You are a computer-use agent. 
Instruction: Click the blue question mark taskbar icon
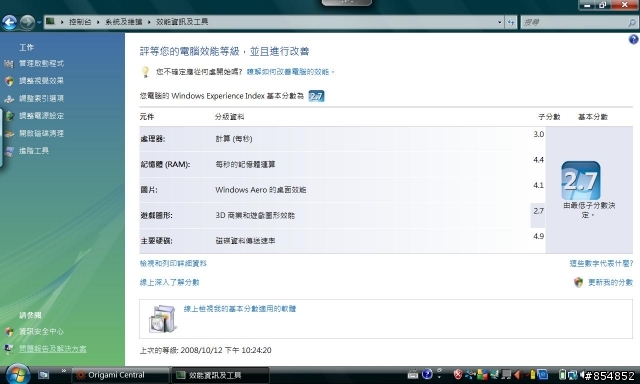(x=427, y=374)
